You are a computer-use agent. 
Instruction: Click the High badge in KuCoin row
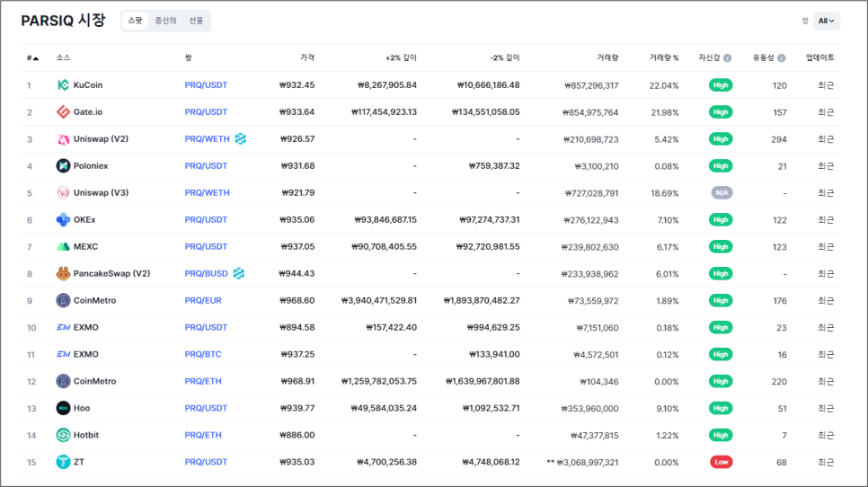[721, 85]
